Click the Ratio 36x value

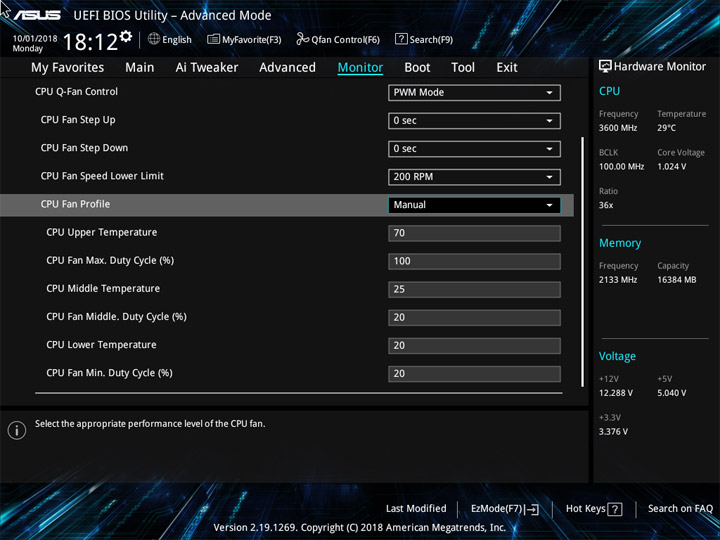coord(606,205)
